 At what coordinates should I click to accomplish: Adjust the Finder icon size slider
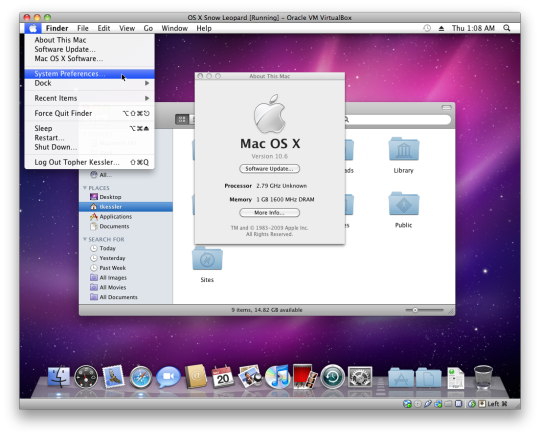click(x=424, y=310)
